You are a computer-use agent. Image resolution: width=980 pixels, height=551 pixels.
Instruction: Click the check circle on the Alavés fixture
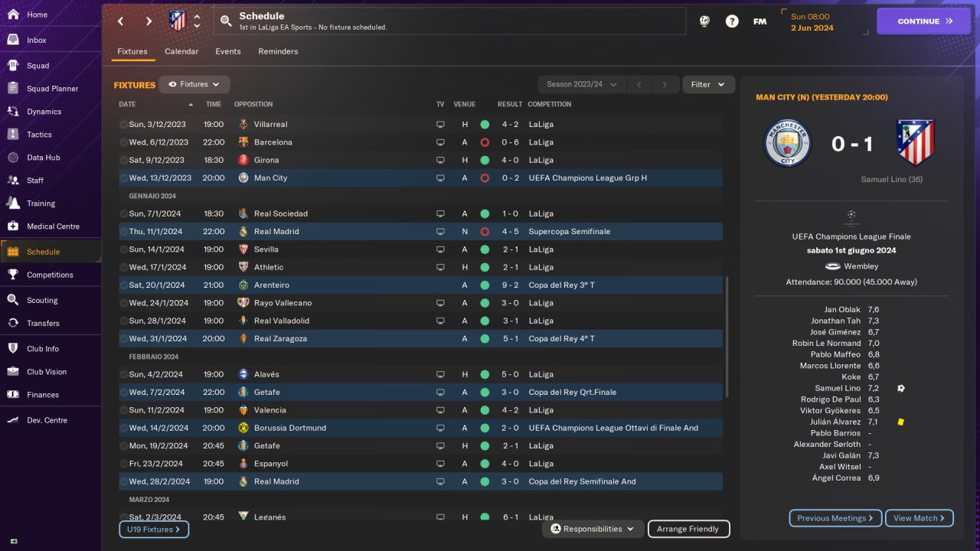click(123, 374)
